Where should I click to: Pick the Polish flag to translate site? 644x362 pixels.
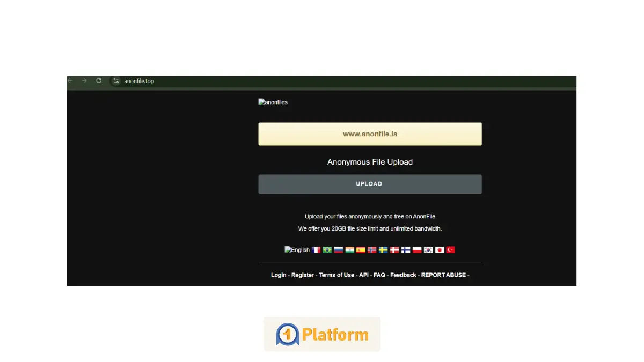[x=416, y=249]
